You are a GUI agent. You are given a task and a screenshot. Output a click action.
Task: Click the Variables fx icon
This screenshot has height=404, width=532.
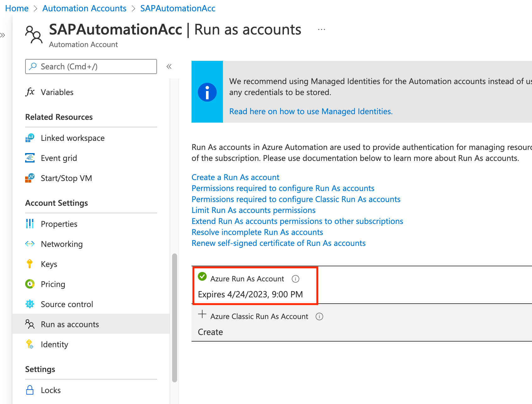pyautogui.click(x=30, y=92)
